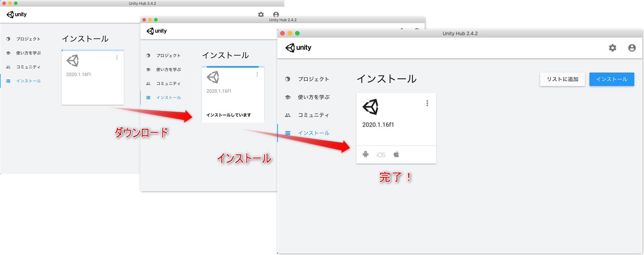Select 使い方を学ぶ in back-left window sidebar
Viewport: 644px width, 255px height.
click(x=28, y=53)
